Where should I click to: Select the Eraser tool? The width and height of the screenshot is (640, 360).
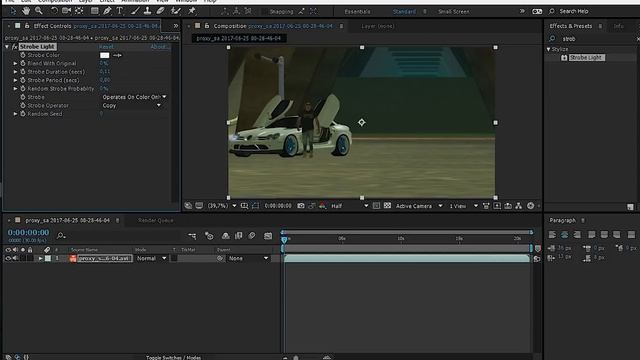160,11
